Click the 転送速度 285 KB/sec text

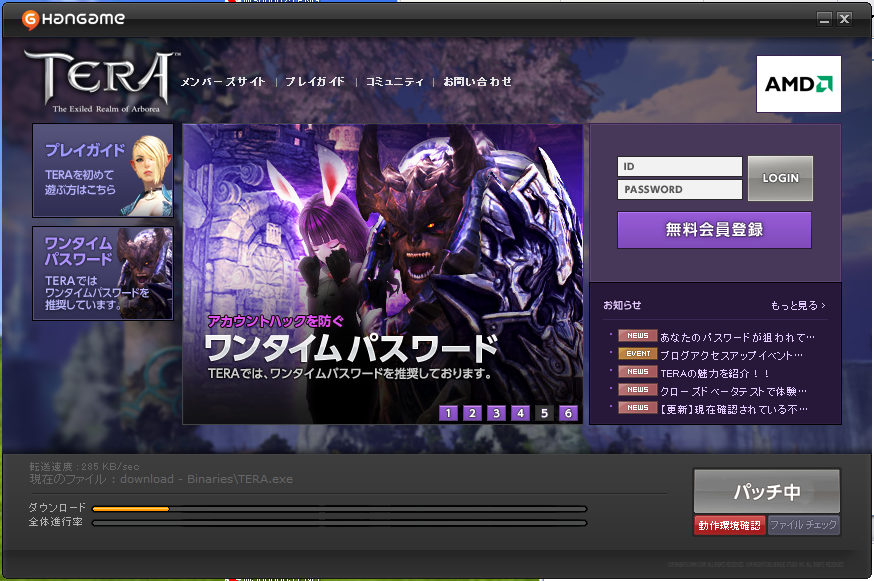[x=84, y=466]
